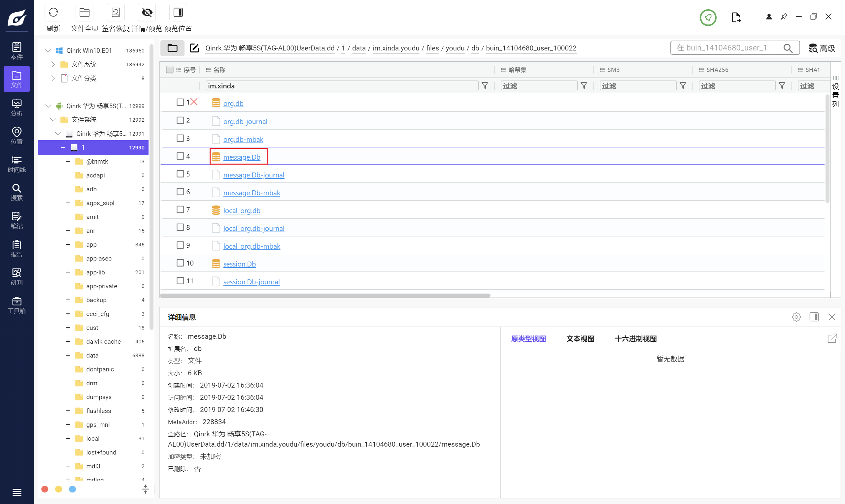Check the box for session.Db-journal row
The image size is (845, 504).
(x=180, y=281)
